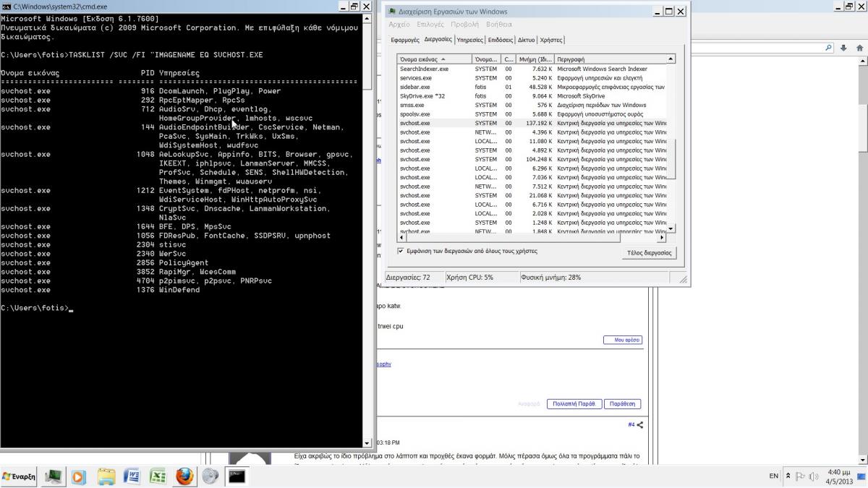Open the Επιδόσεις tab

pyautogui.click(x=501, y=40)
